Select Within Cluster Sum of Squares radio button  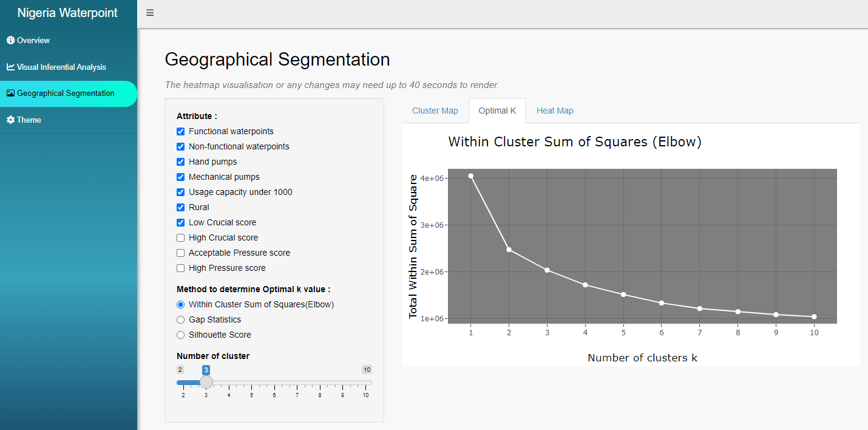click(180, 304)
